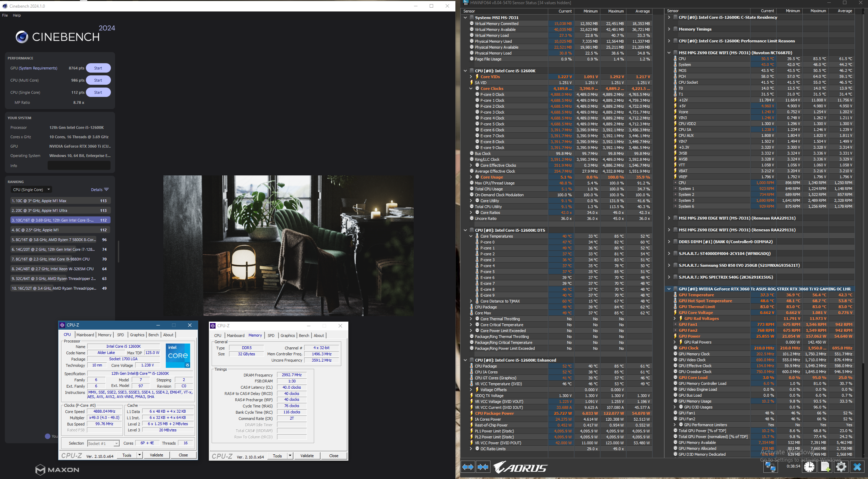Open HWiNFO sensor settings gear icon

point(841,467)
